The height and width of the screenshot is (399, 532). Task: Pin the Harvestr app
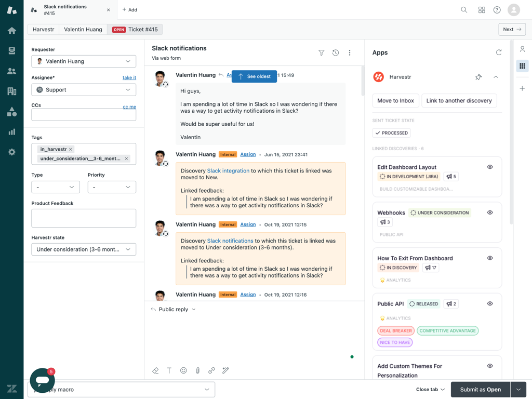coord(478,77)
